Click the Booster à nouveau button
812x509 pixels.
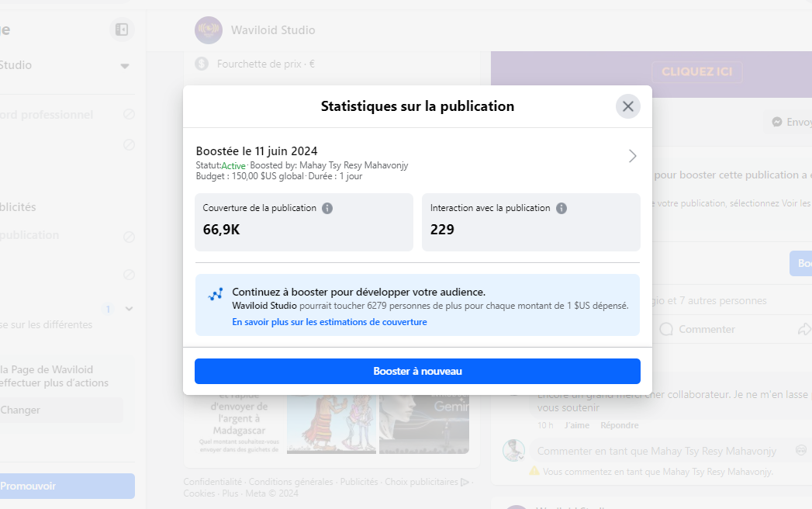point(417,371)
